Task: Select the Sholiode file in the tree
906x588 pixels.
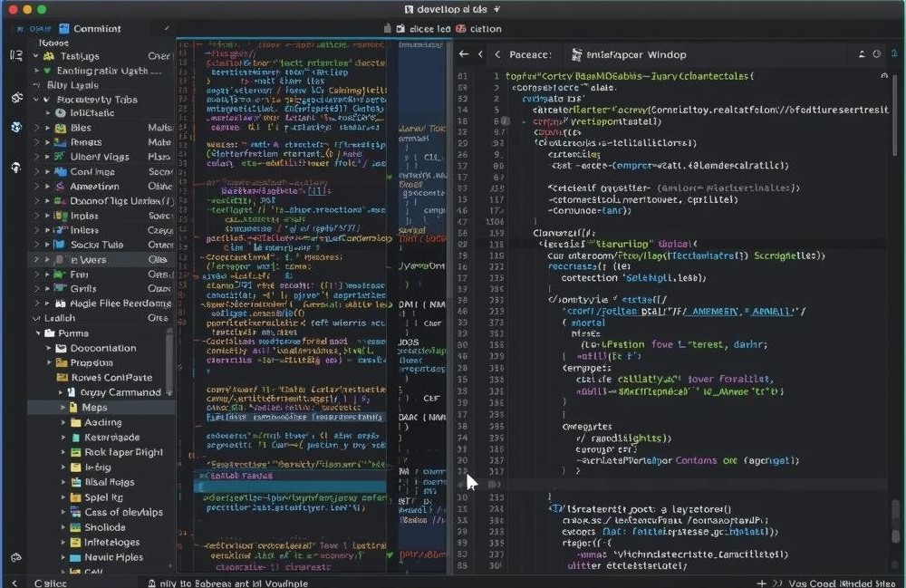Action: (105, 527)
